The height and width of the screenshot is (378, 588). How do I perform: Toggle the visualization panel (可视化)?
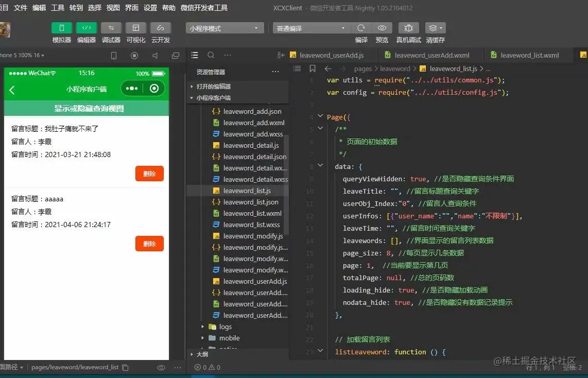point(136,28)
